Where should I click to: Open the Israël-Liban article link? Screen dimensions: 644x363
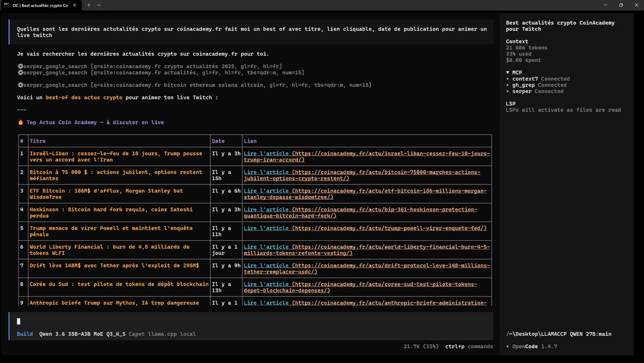pyautogui.click(x=367, y=157)
